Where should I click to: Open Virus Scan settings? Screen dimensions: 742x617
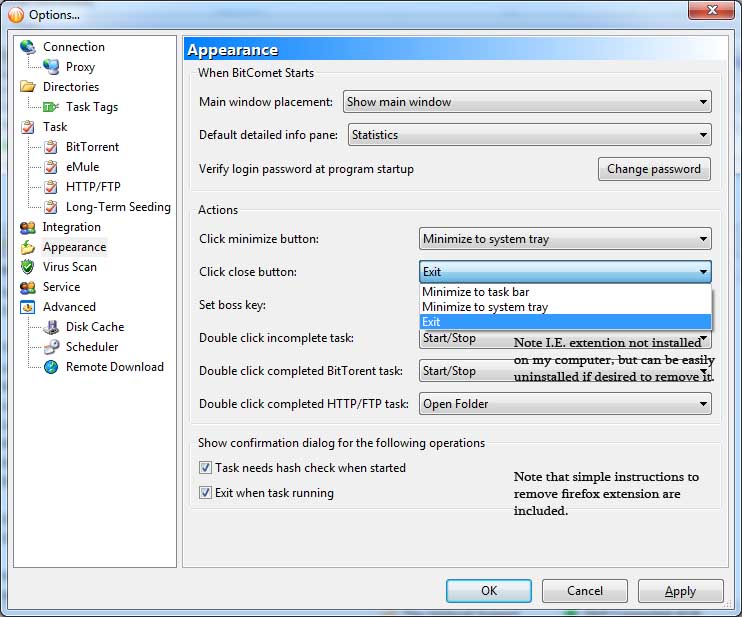70,267
